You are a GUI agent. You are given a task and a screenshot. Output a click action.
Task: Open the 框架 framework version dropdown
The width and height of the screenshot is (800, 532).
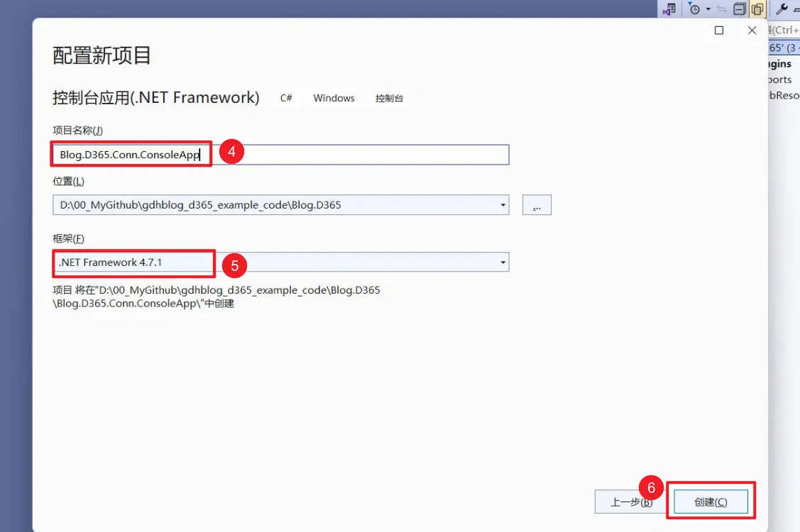point(503,262)
